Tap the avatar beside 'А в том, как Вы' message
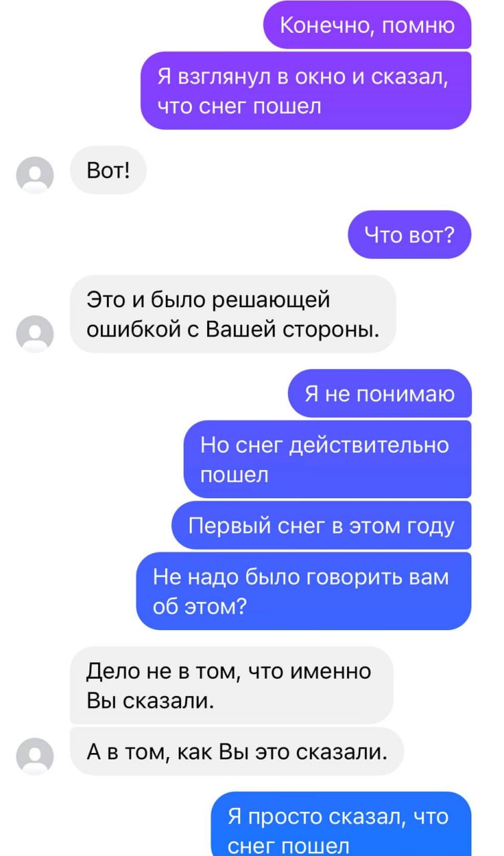Viewport: 504px width, 856px height. click(35, 756)
